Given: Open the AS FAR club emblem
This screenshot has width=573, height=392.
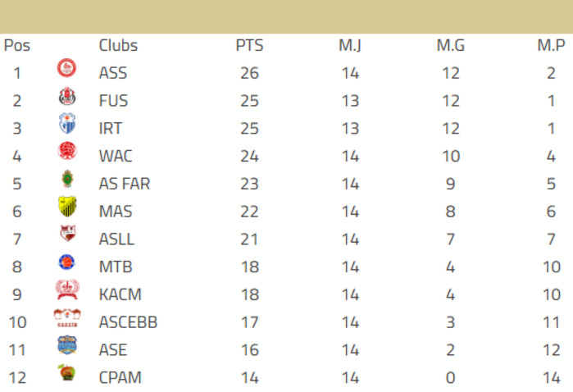Looking at the screenshot, I should point(66,180).
